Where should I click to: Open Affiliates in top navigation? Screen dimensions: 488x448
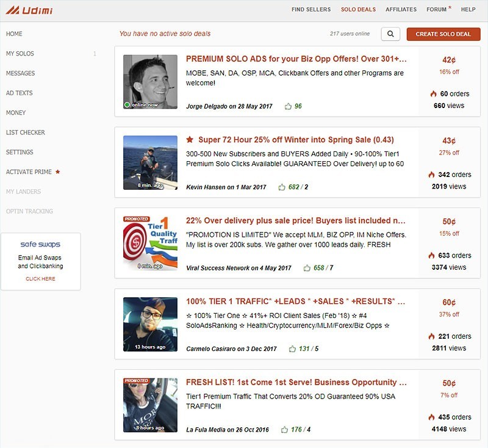pos(401,10)
